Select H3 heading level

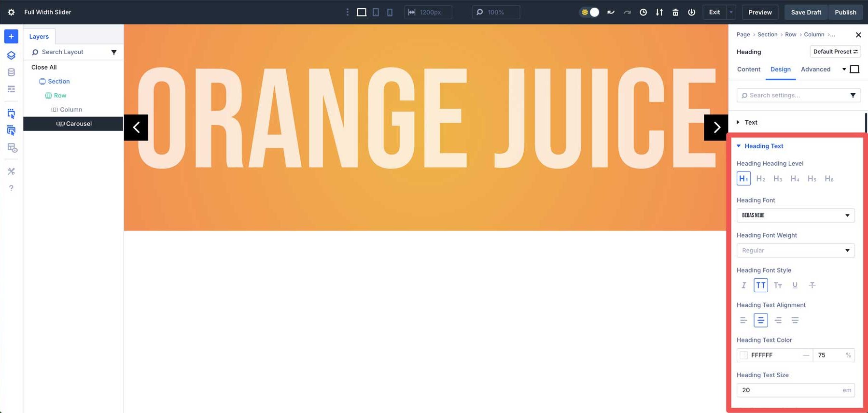click(778, 179)
